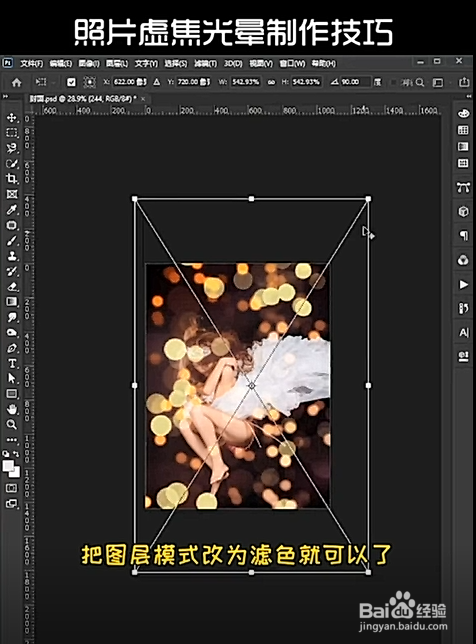Open the 选择(S) menu
The image size is (476, 644).
coord(175,63)
